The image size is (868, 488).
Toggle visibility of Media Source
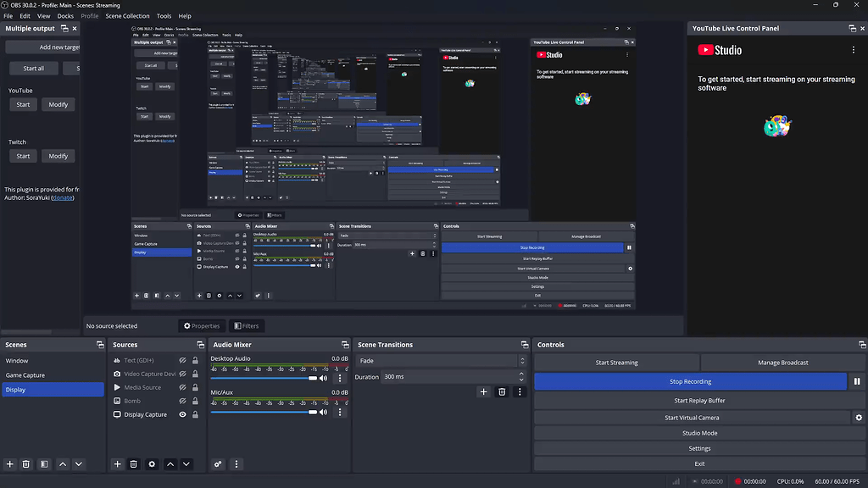(183, 387)
